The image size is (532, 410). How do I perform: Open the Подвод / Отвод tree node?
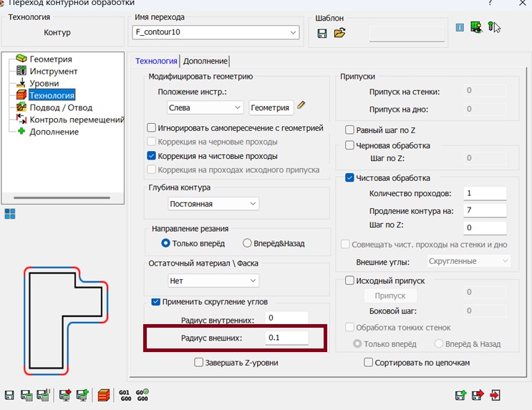point(61,107)
